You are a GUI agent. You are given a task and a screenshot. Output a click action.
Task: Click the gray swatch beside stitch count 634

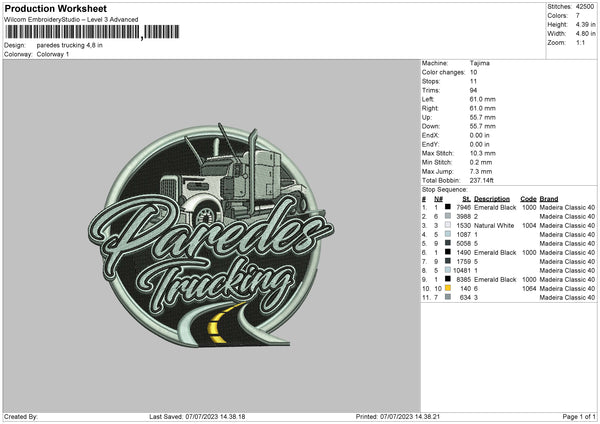tap(448, 297)
